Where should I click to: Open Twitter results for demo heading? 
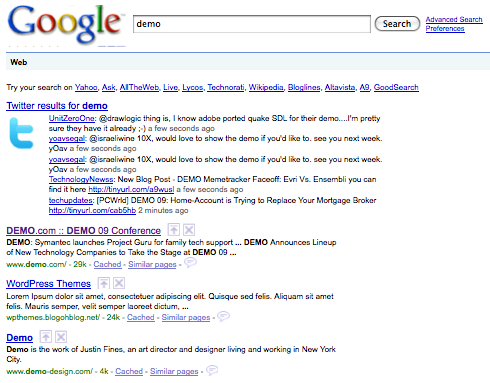[57, 106]
